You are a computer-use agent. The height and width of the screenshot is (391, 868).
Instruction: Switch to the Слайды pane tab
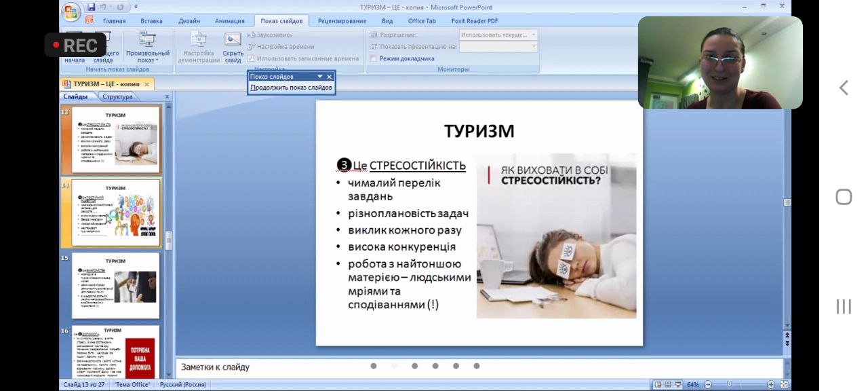point(75,96)
